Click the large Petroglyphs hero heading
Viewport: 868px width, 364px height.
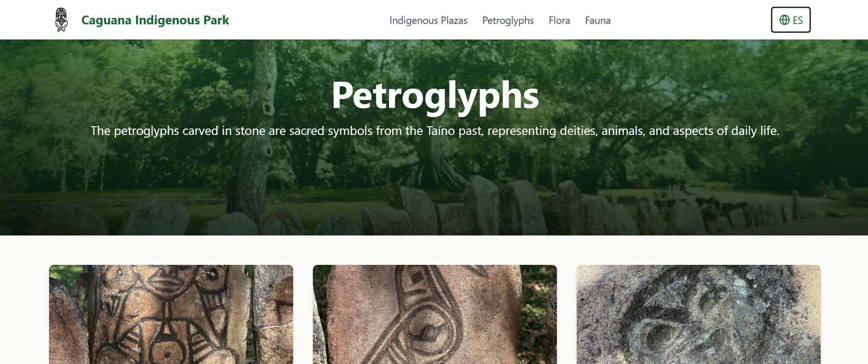[x=435, y=95]
